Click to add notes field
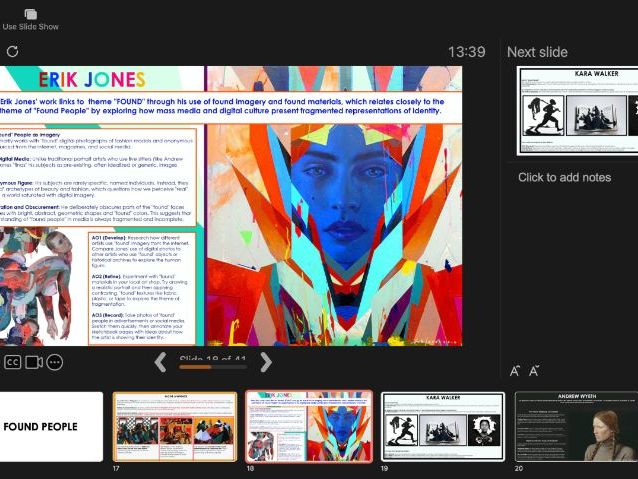 click(565, 177)
